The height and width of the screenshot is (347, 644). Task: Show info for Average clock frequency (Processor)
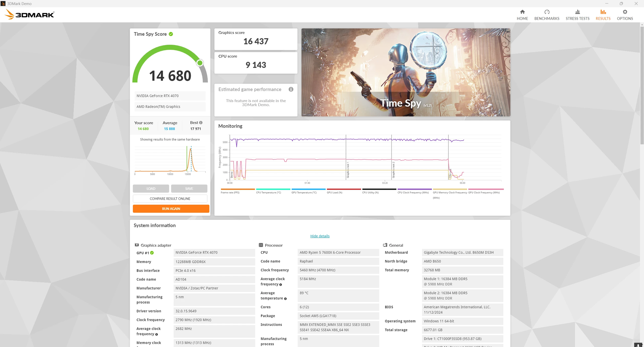[x=281, y=284]
